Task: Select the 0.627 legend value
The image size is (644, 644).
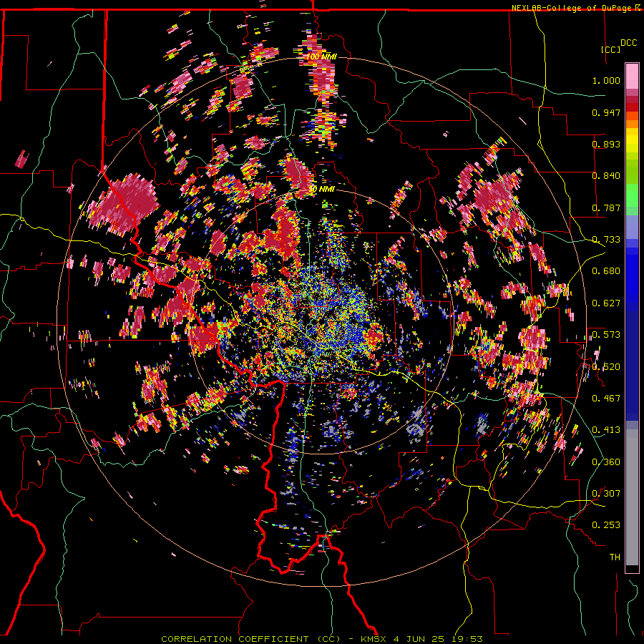Action: [x=606, y=303]
